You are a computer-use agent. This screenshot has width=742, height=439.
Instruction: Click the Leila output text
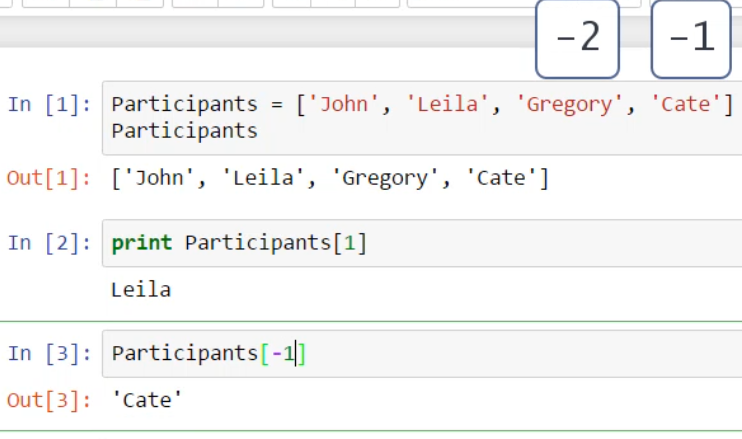141,290
